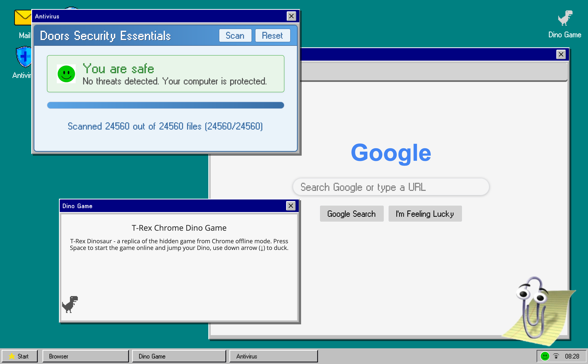This screenshot has width=588, height=364.
Task: Click the green smiley safe status icon
Action: 66,74
